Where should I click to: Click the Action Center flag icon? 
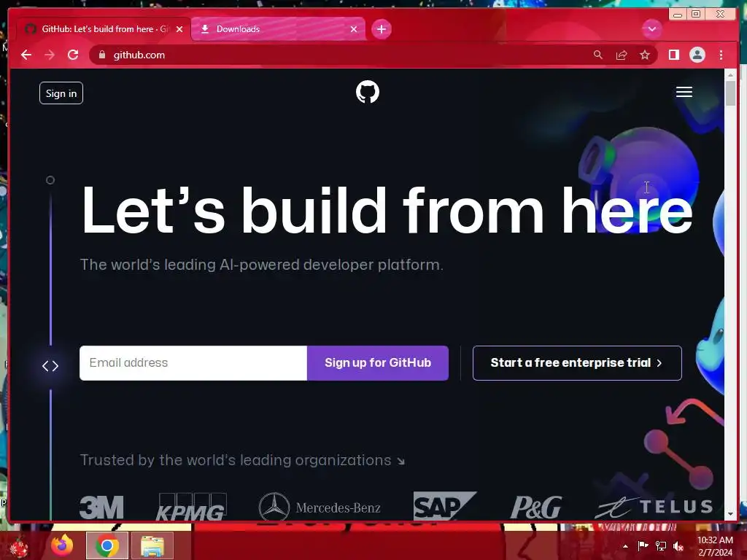tap(643, 545)
